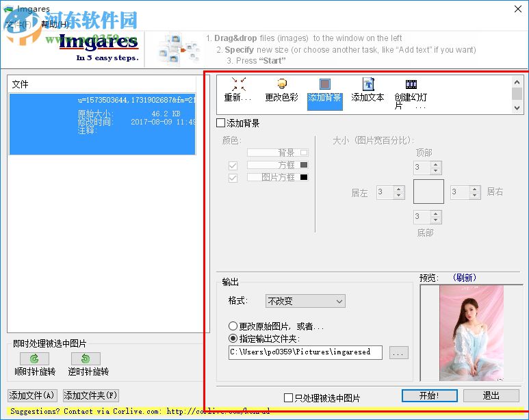The height and width of the screenshot is (420, 529).
Task: Click the 底部 margin input field
Action: [422, 217]
